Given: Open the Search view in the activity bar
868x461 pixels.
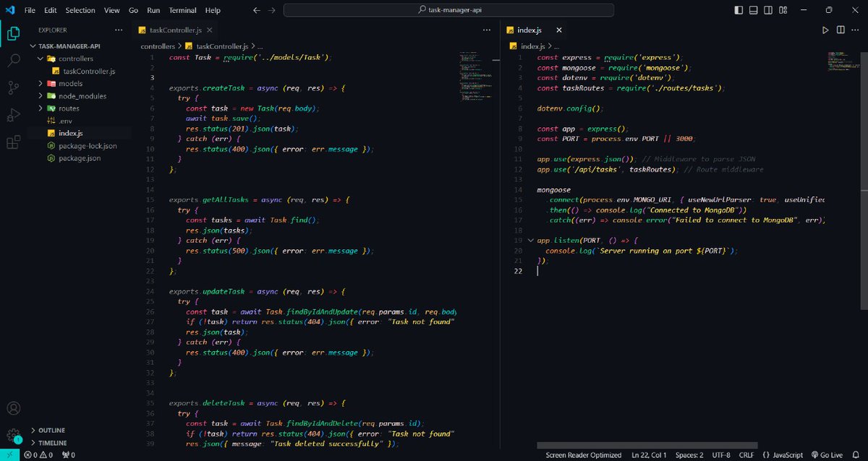Looking at the screenshot, I should click(14, 61).
